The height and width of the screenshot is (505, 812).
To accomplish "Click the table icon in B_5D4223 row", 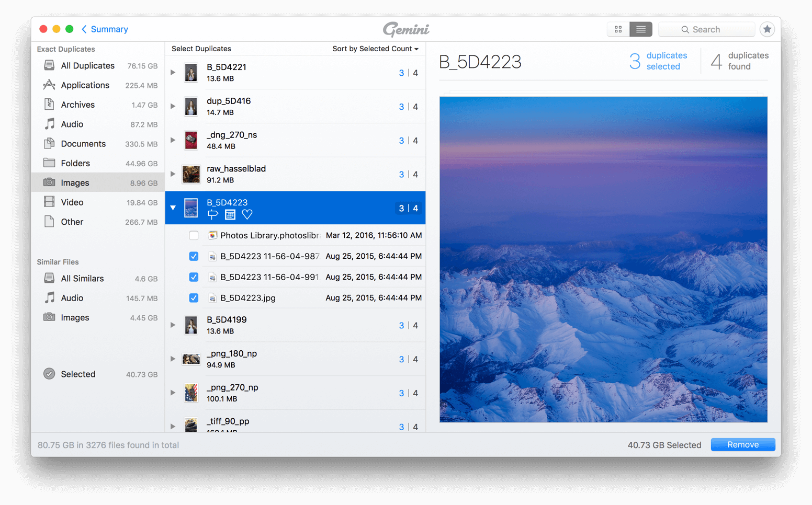I will click(x=230, y=214).
